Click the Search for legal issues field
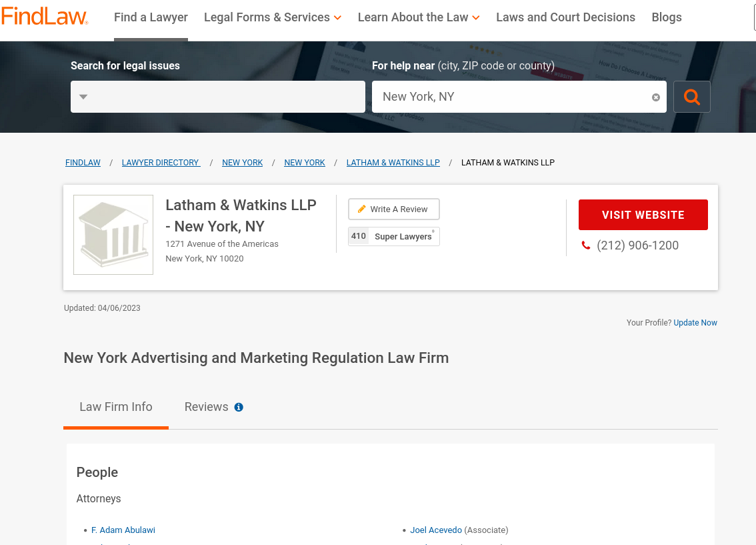 218,97
